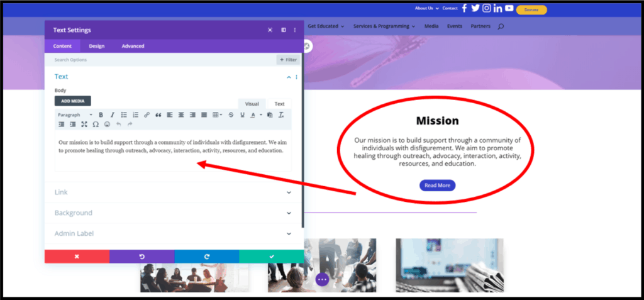Expand the Link settings section
Screen dimensions: 644x300
(173, 192)
